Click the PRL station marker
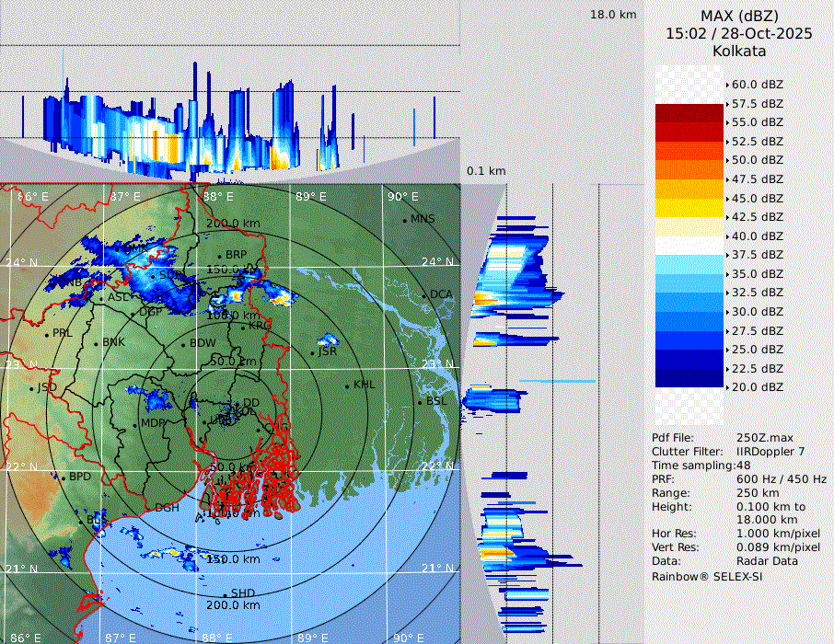This screenshot has height=644, width=834. (x=47, y=334)
